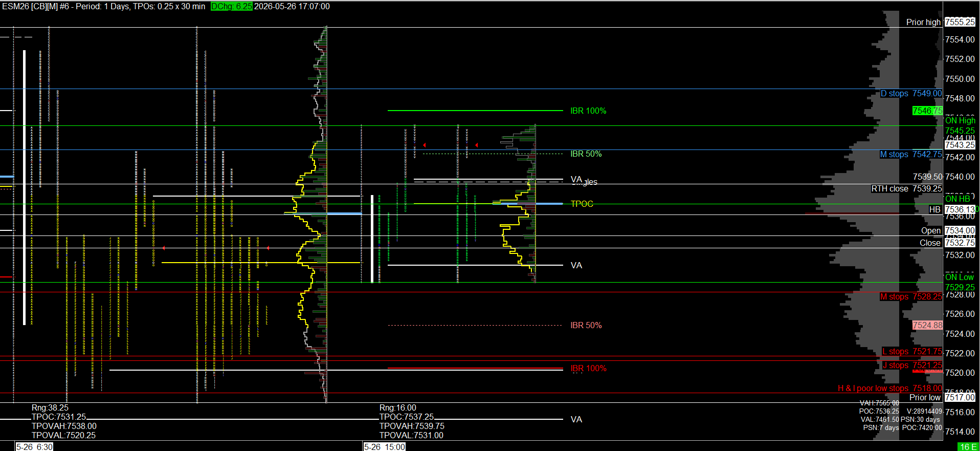Click the TPOVAL:7531.00 statistic
This screenshot has height=451, width=980.
click(411, 436)
